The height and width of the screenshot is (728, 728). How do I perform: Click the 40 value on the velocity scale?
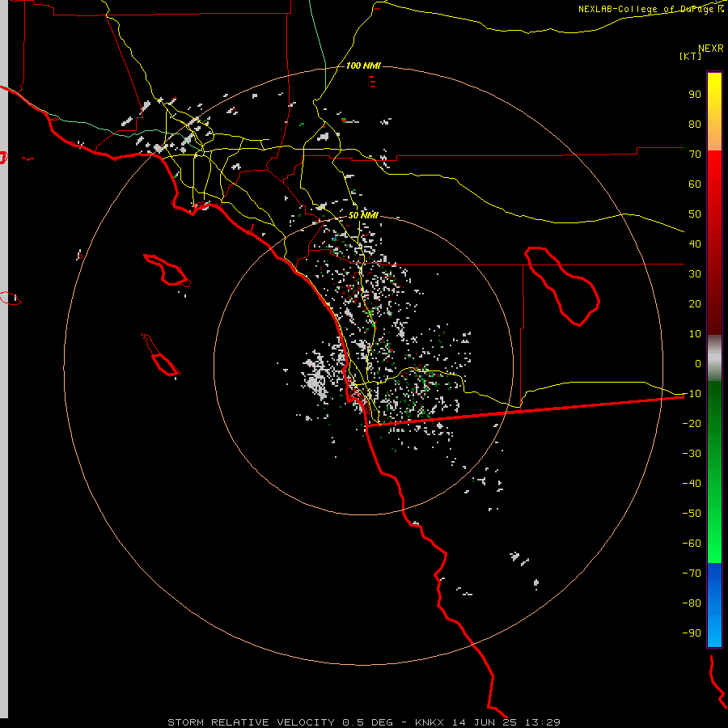[695, 243]
